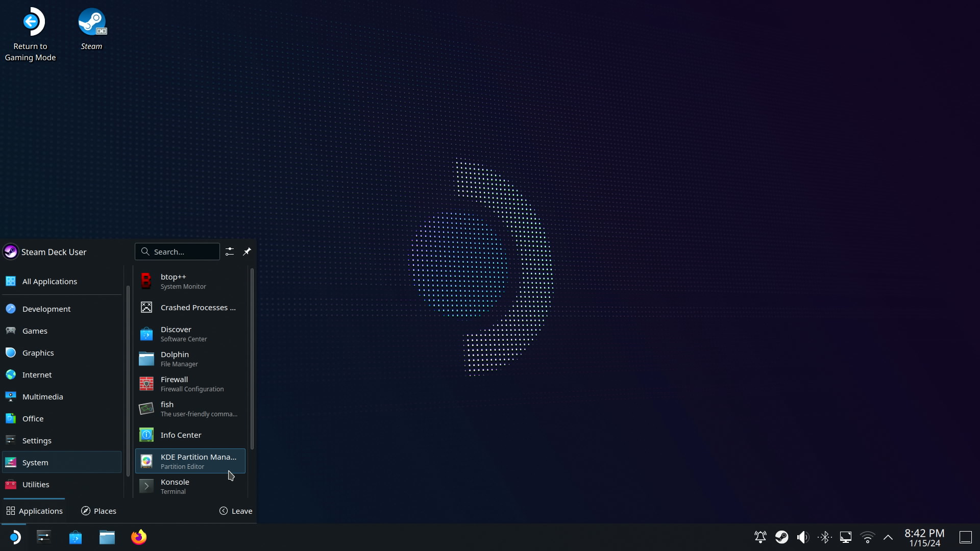This screenshot has height=551, width=980.
Task: Select the Utilities category
Action: (x=36, y=484)
